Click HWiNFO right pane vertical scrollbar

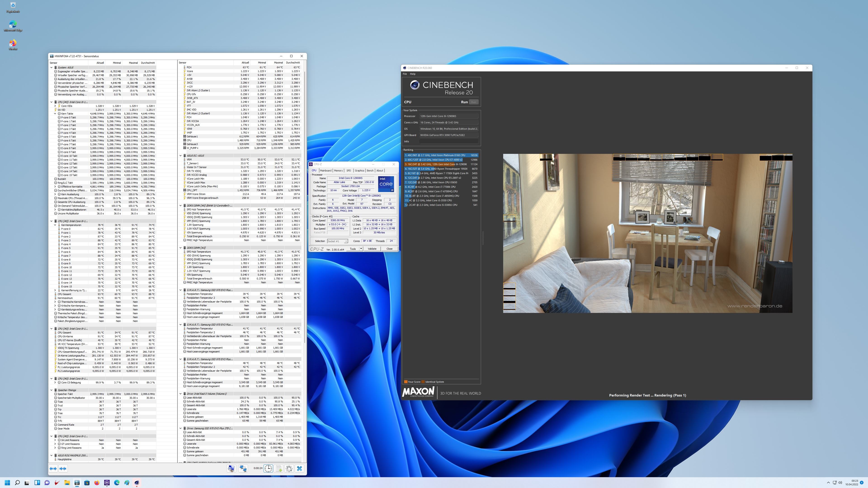click(305, 207)
